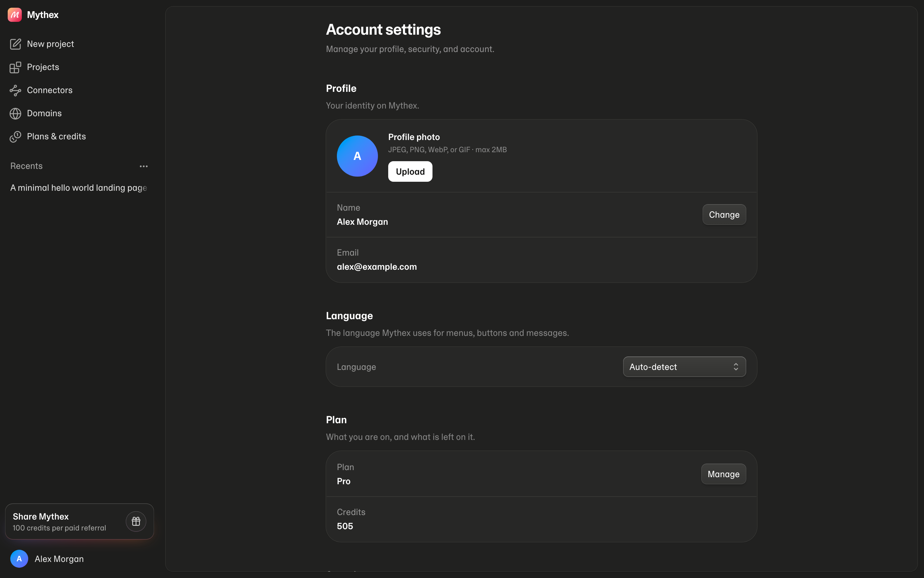Click the gift icon in Share Mythex

pos(136,521)
